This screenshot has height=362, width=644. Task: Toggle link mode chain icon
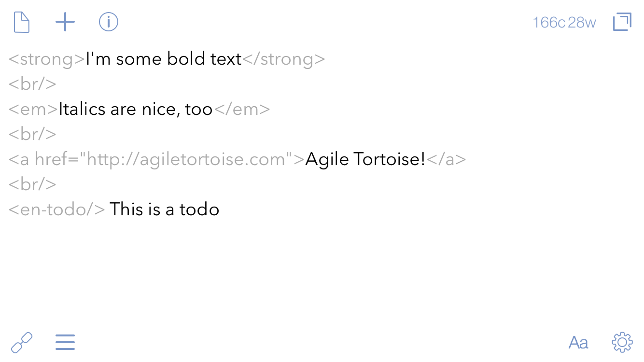(22, 342)
